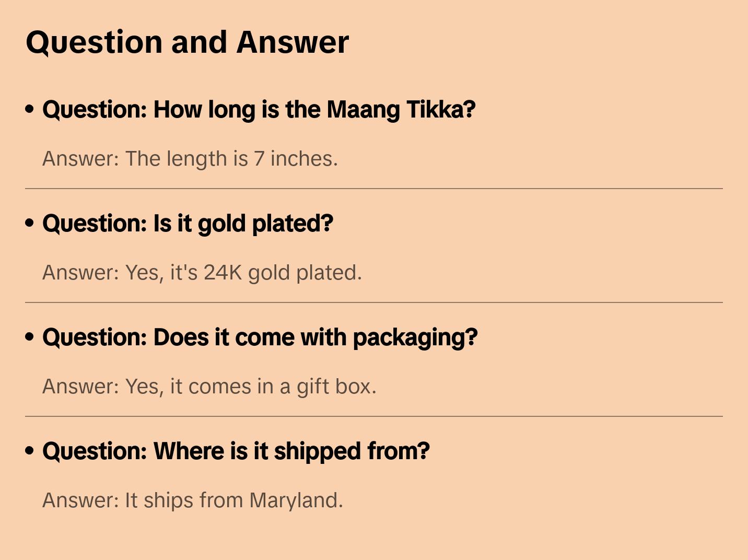Click the words "Maang Tikka?" in the first question
The image size is (748, 560).
[x=401, y=110]
